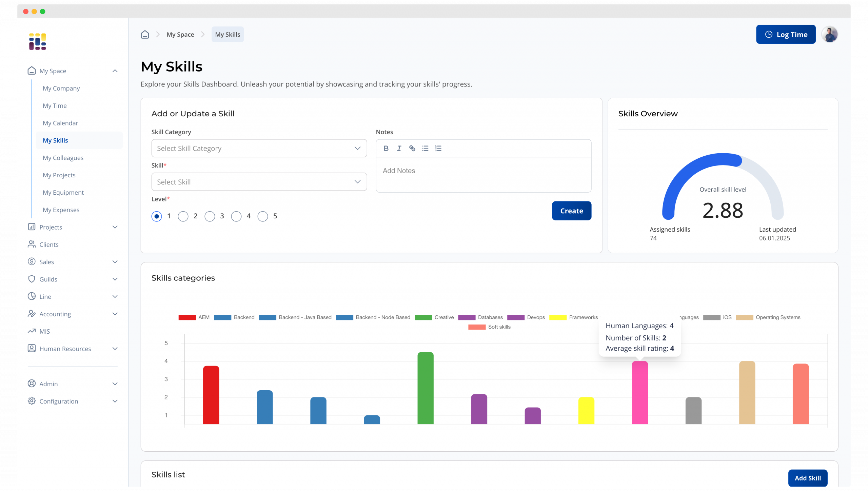Click the Clients people icon
868x491 pixels.
[x=32, y=244]
